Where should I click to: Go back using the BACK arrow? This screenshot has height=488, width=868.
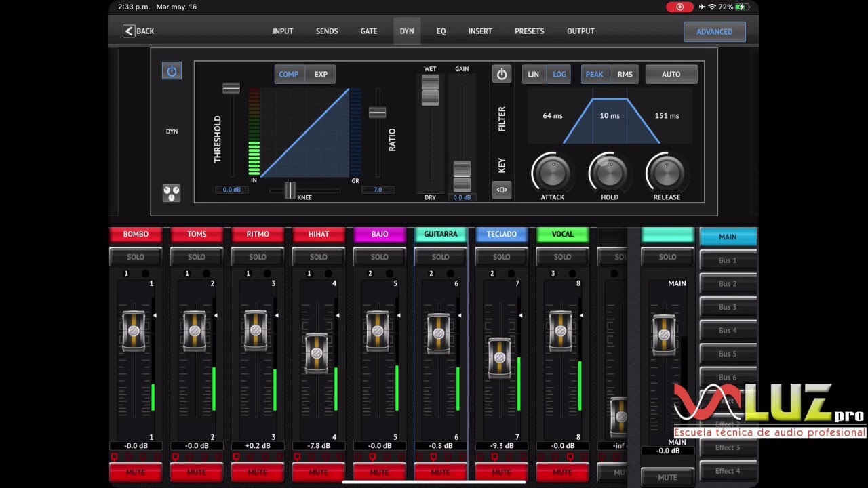click(x=138, y=31)
